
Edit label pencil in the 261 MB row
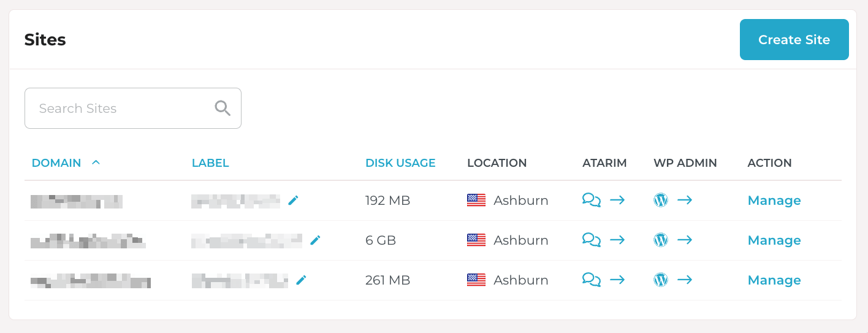(301, 280)
